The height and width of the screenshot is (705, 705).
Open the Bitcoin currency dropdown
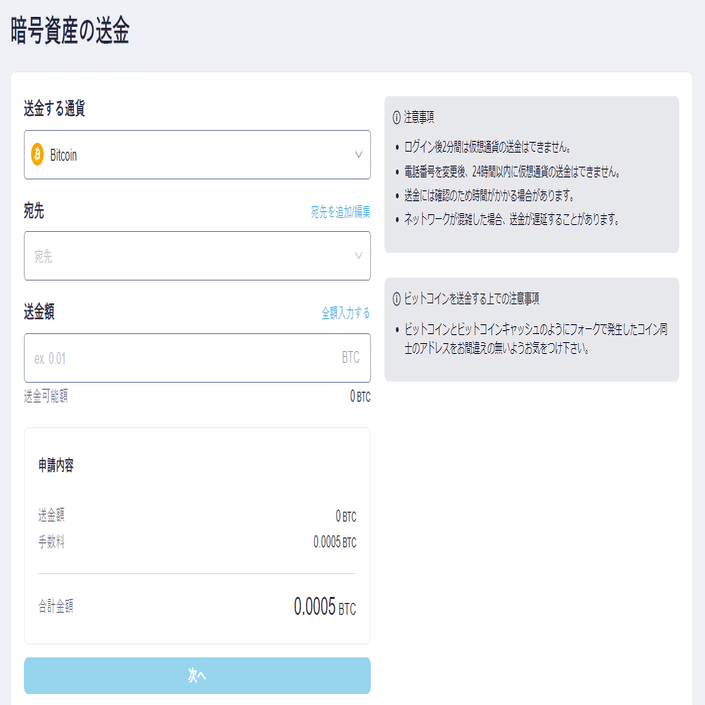(197, 155)
